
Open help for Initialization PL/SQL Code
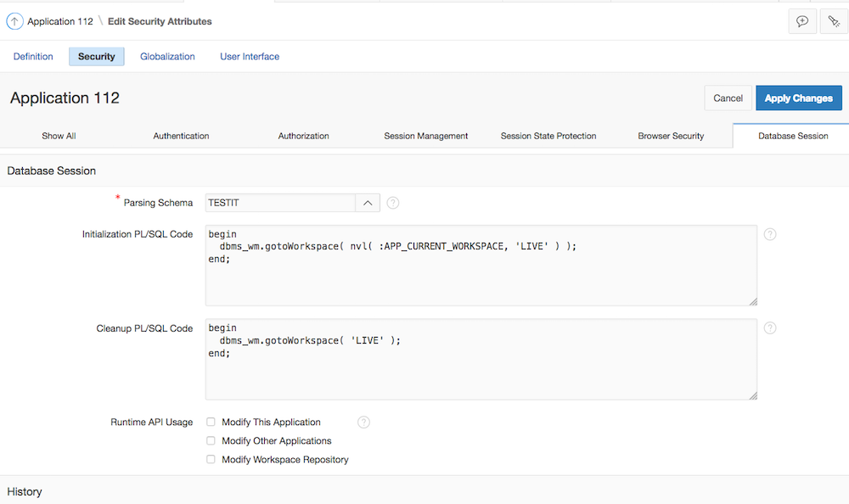770,234
